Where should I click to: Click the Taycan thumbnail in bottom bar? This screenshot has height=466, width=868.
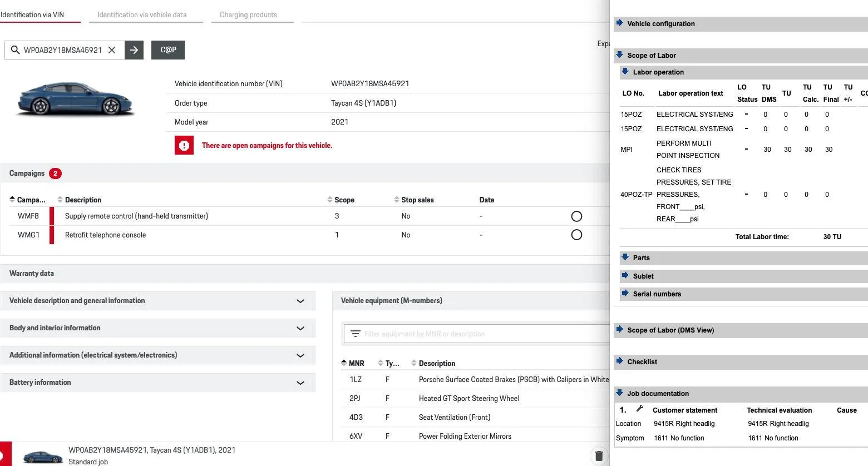point(42,456)
